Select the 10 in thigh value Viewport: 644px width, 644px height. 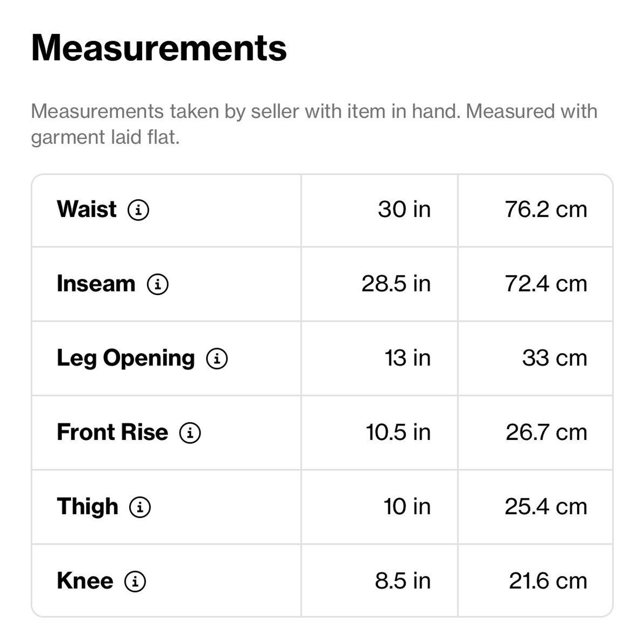407,507
